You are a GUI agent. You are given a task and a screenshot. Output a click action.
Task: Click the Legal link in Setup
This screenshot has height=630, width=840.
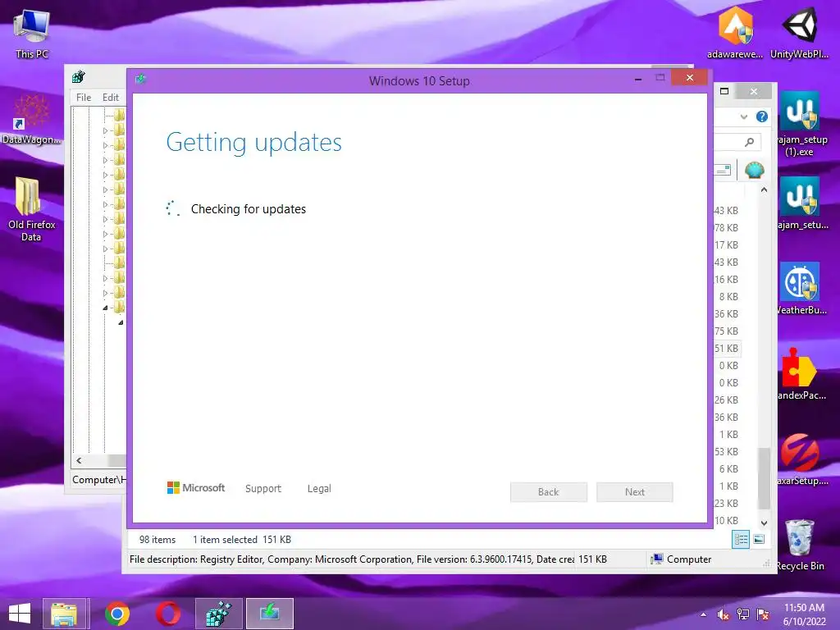[x=319, y=489]
